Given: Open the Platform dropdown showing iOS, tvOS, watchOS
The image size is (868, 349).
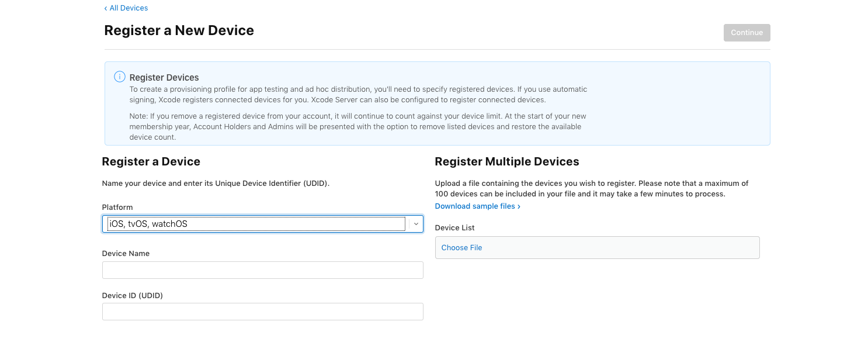Looking at the screenshot, I should (x=262, y=224).
